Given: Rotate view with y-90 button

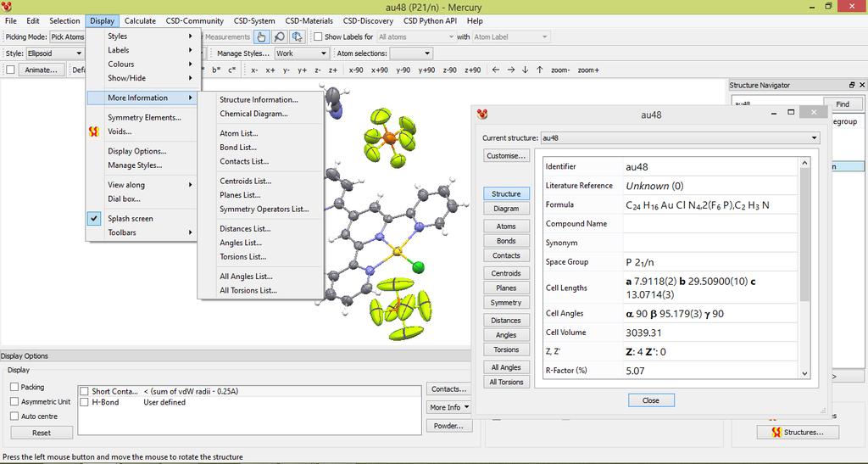Looking at the screenshot, I should [403, 70].
